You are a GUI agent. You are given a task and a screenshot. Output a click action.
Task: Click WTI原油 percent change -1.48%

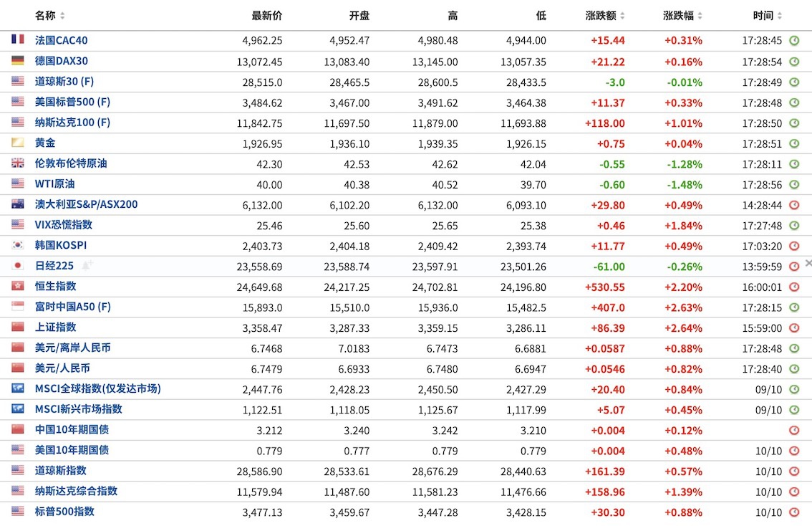point(684,185)
